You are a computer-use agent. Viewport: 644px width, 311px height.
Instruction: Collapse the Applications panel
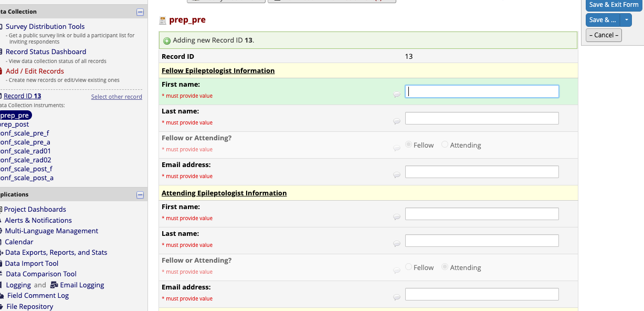point(140,195)
